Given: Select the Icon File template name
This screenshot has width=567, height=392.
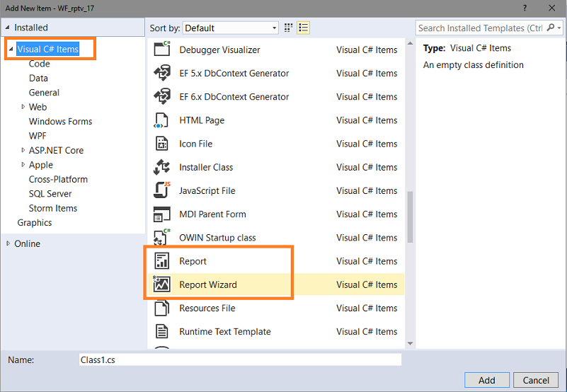Looking at the screenshot, I should coord(195,144).
